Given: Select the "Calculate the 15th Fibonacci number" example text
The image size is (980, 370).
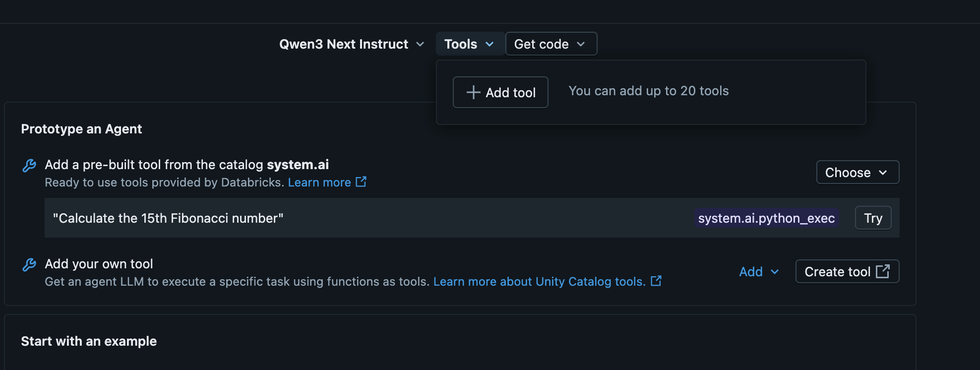Looking at the screenshot, I should click(168, 218).
